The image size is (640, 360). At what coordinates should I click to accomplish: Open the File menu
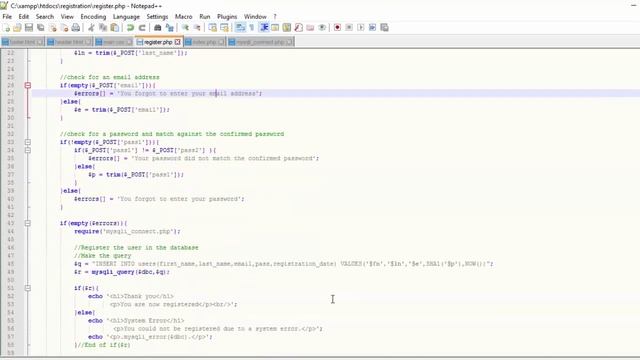[x=7, y=17]
